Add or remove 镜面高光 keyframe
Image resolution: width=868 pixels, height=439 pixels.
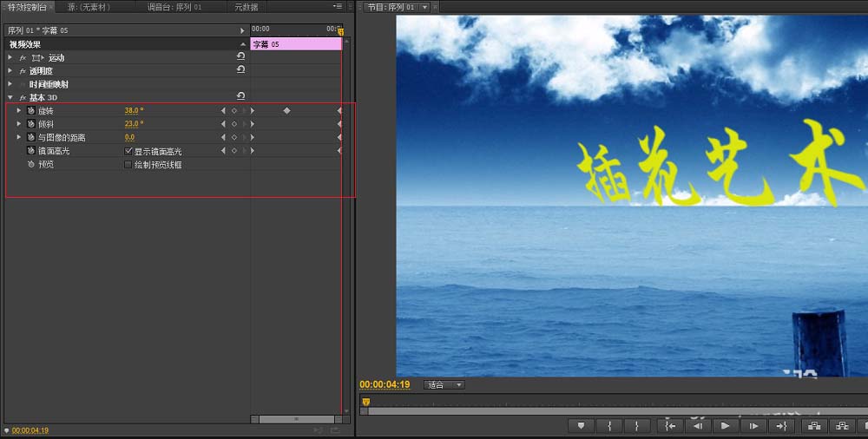tap(234, 151)
